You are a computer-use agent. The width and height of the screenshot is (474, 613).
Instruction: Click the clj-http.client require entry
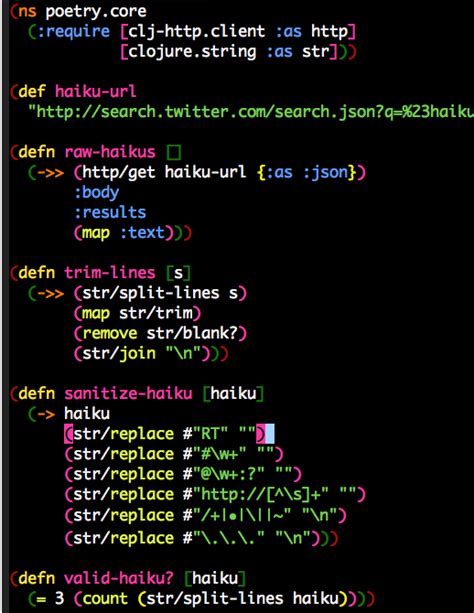238,32
